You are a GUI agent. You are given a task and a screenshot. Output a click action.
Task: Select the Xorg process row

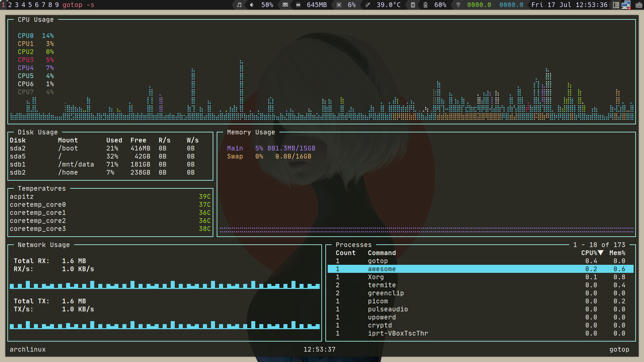tap(376, 277)
